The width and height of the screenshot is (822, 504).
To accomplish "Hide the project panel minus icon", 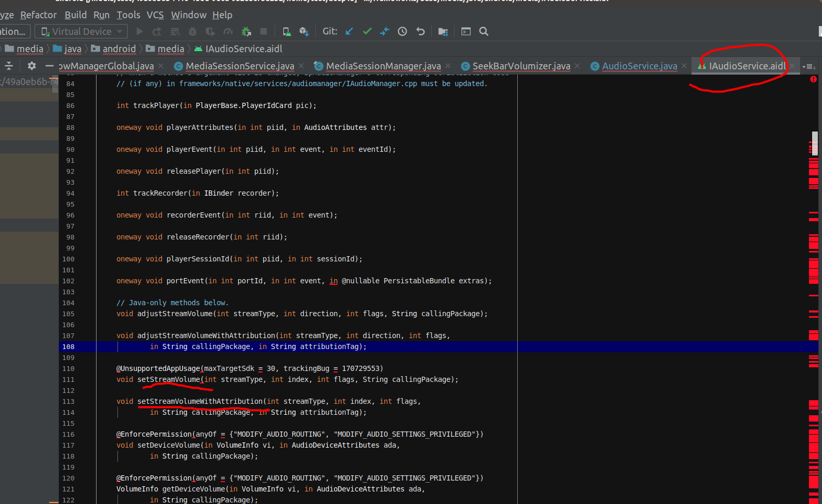I will pos(50,66).
